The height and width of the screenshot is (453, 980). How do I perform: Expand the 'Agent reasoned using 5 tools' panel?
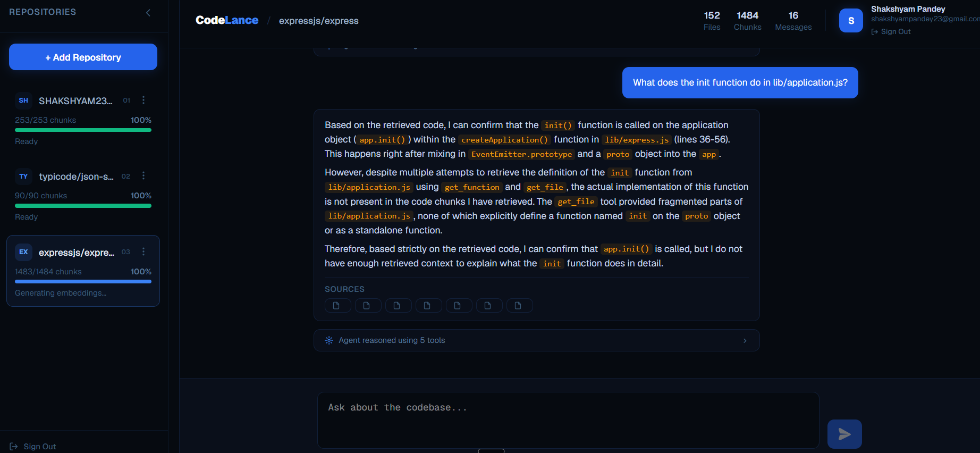click(x=536, y=340)
